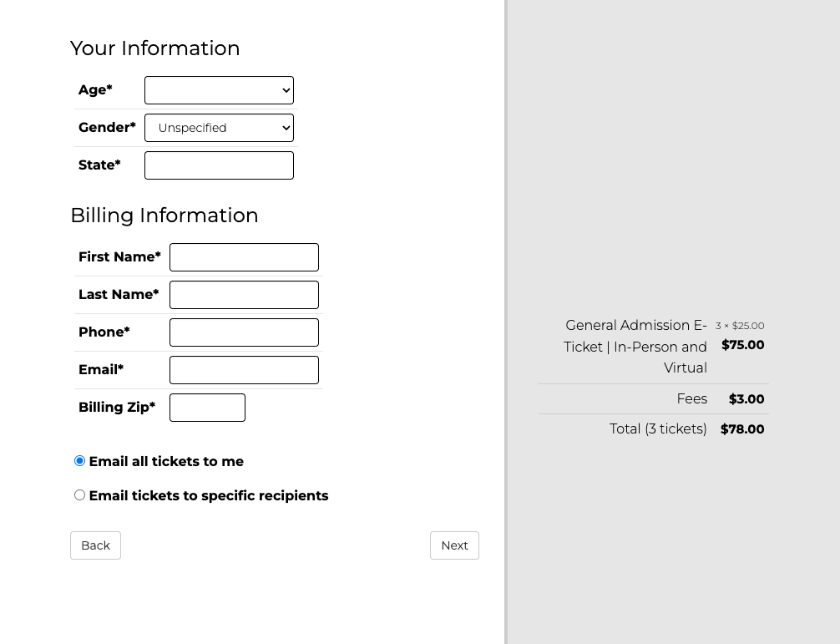Focus the Billing Zip input box
Screen dimensions: 840x644
[x=207, y=408]
